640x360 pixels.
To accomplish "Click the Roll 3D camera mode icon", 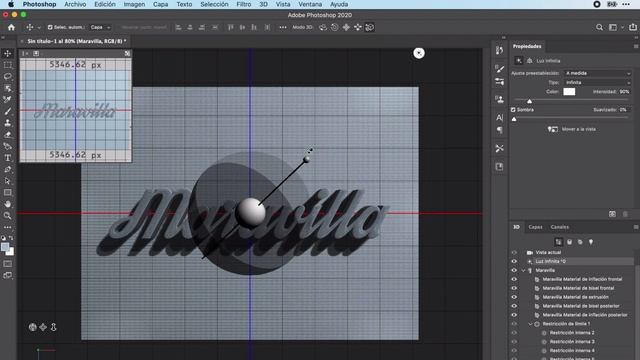I will coord(334,27).
